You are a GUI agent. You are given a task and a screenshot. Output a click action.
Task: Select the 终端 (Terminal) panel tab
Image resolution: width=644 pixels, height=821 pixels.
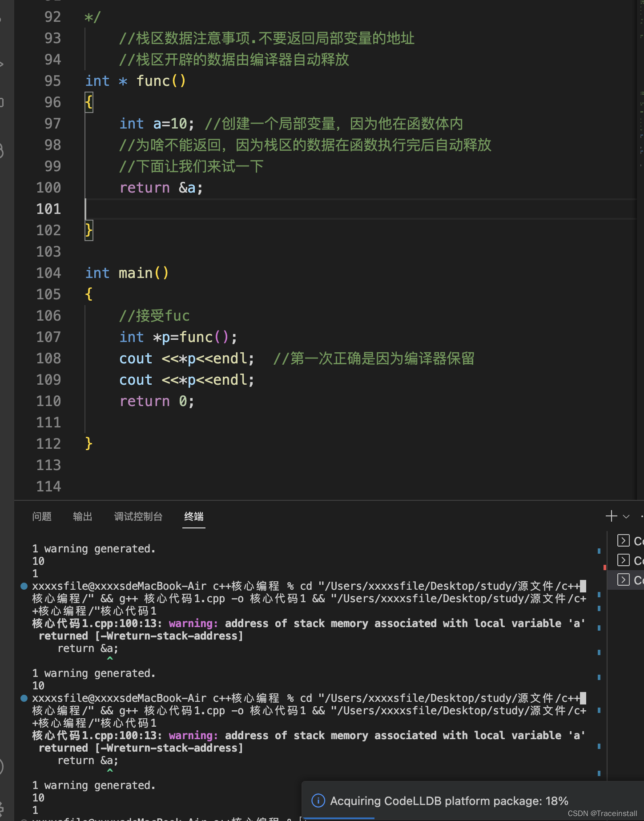pos(194,516)
